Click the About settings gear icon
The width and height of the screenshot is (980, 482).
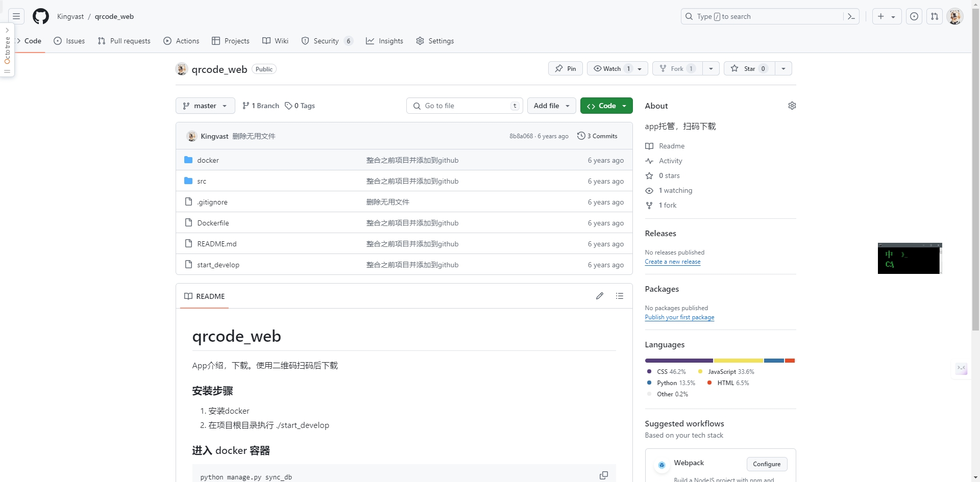tap(792, 106)
